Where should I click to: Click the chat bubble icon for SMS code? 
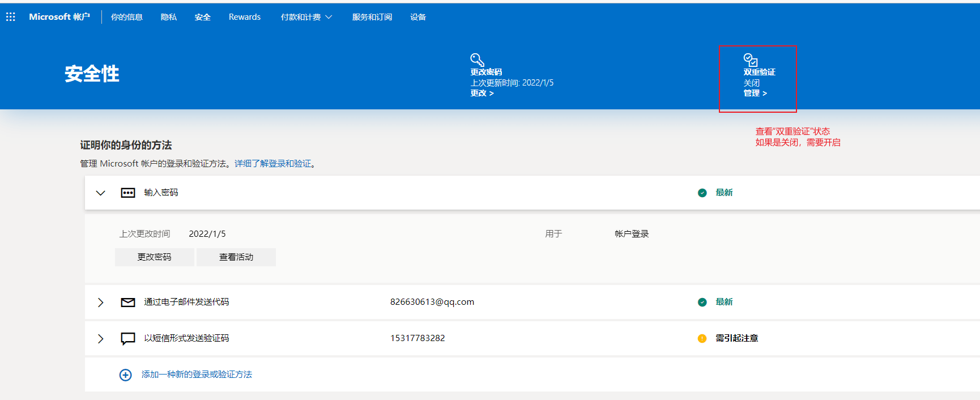tap(128, 338)
